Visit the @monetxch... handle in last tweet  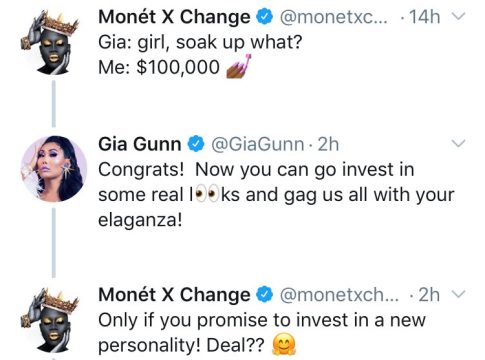click(x=339, y=295)
